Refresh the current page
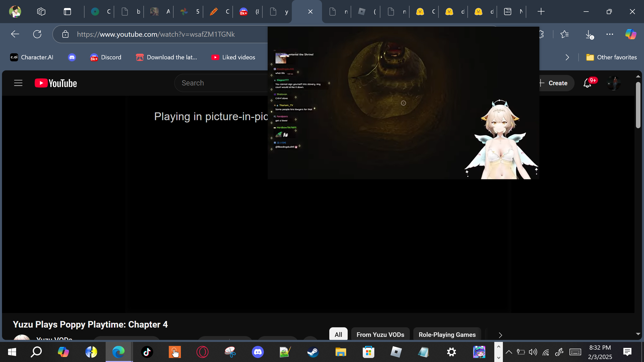Screen dimensions: 644x362 tap(37, 34)
